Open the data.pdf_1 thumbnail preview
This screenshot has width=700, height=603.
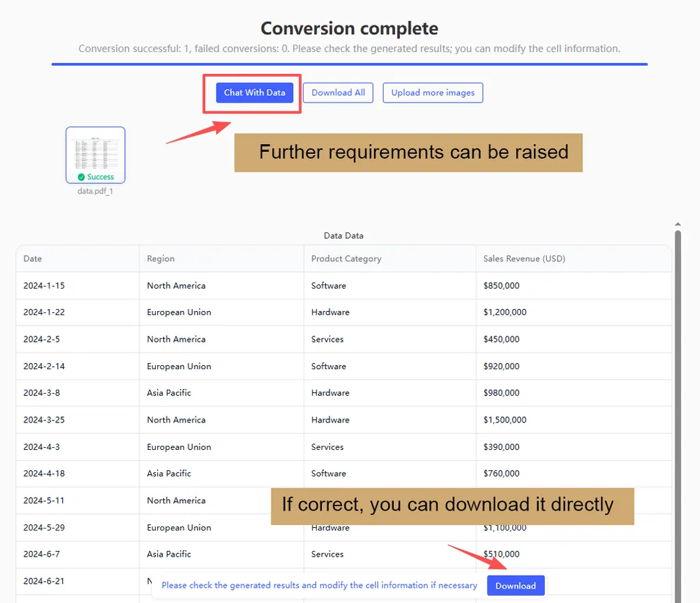[x=96, y=152]
